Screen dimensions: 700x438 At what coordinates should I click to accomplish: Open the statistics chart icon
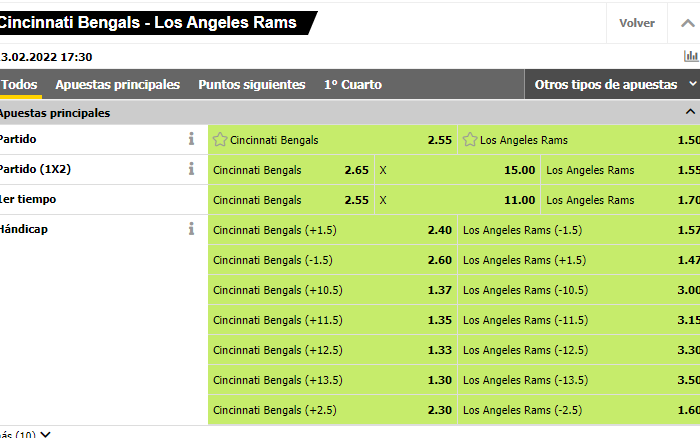(691, 56)
